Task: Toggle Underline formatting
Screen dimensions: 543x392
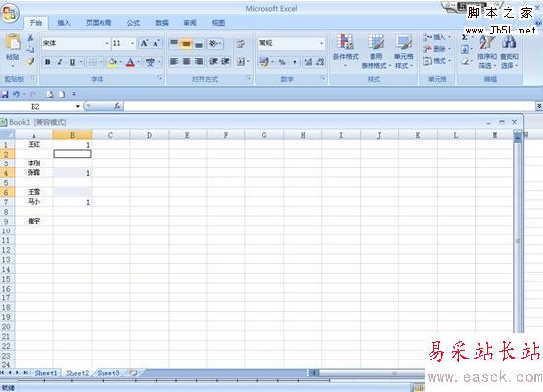Action: point(72,62)
